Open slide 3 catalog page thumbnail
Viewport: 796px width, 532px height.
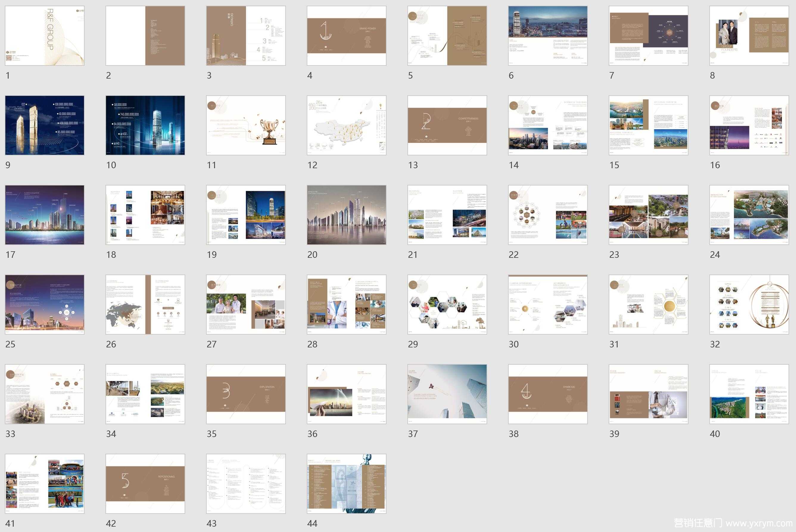(x=246, y=36)
